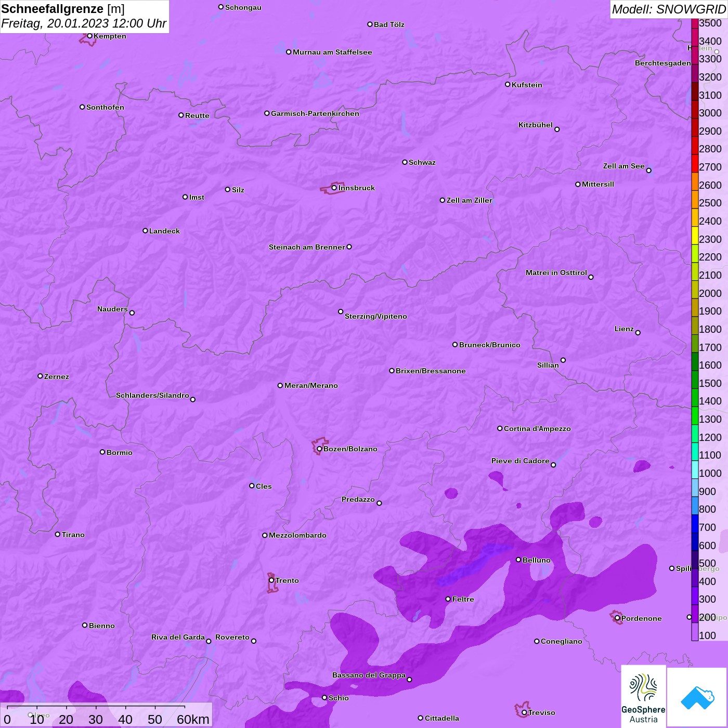
Task: Click the Nauders location dot
Action: (132, 313)
